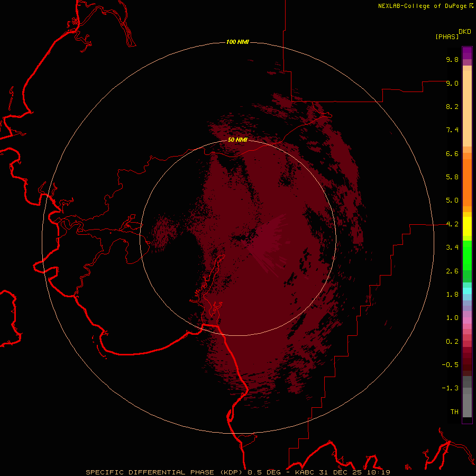
Task: Click the 31 DEC 25 date text
Action: pyautogui.click(x=340, y=472)
